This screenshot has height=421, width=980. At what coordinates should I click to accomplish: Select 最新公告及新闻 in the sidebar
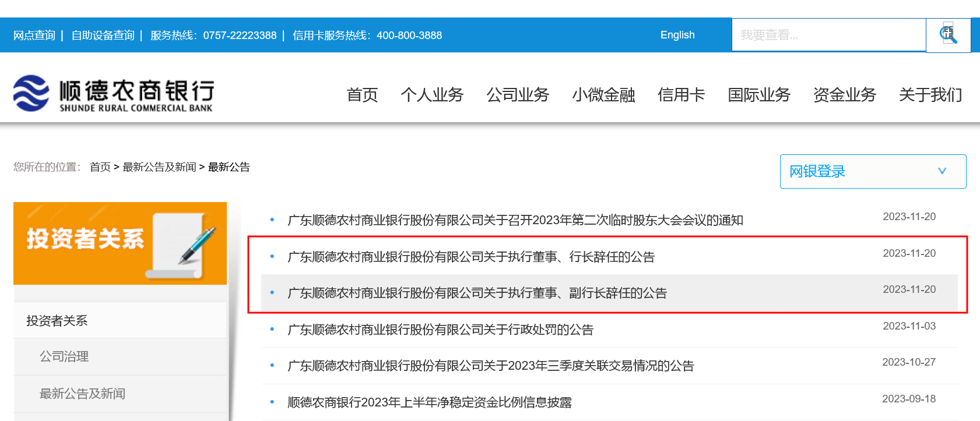(120, 394)
